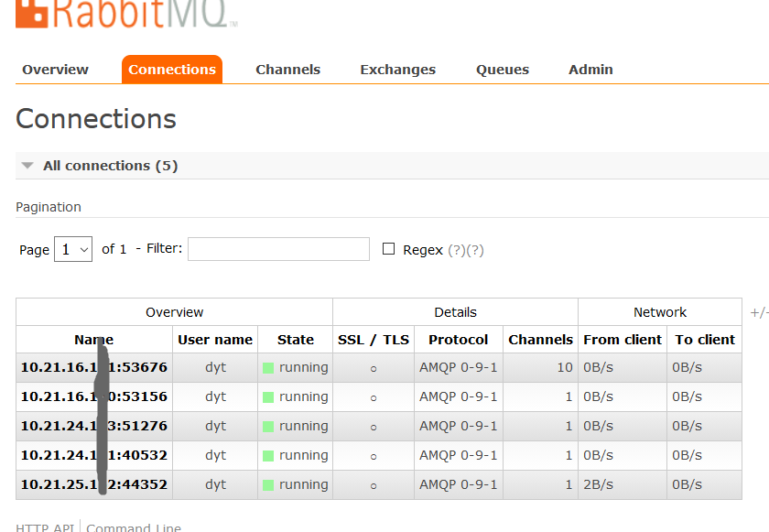The height and width of the screenshot is (532, 769).
Task: Open the Admin tab
Action: pos(590,69)
